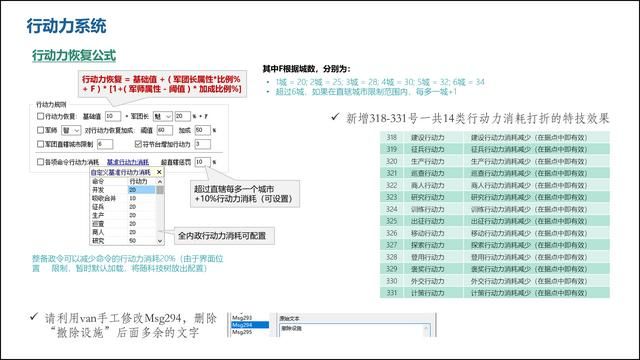Image resolution: width=640 pixels, height=360 pixels.
Task: Select the highlighted 开发 cost cell
Action: (x=142, y=190)
